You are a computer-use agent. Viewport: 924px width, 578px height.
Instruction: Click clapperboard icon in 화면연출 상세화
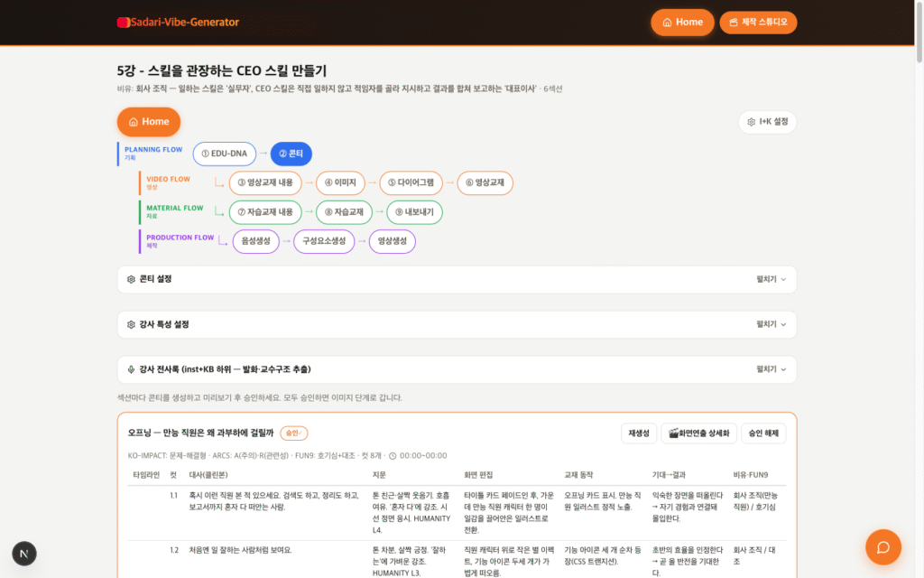pos(673,433)
